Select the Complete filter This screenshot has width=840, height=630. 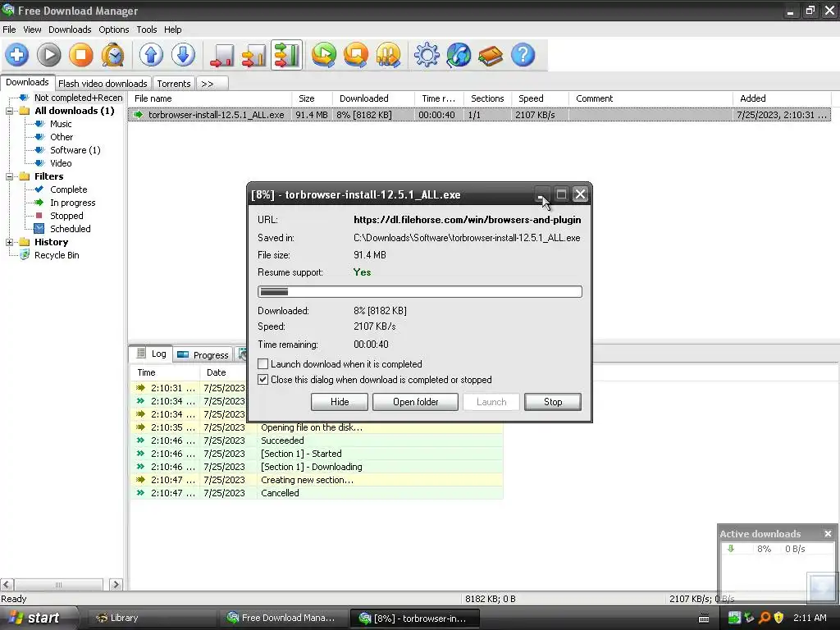click(69, 189)
